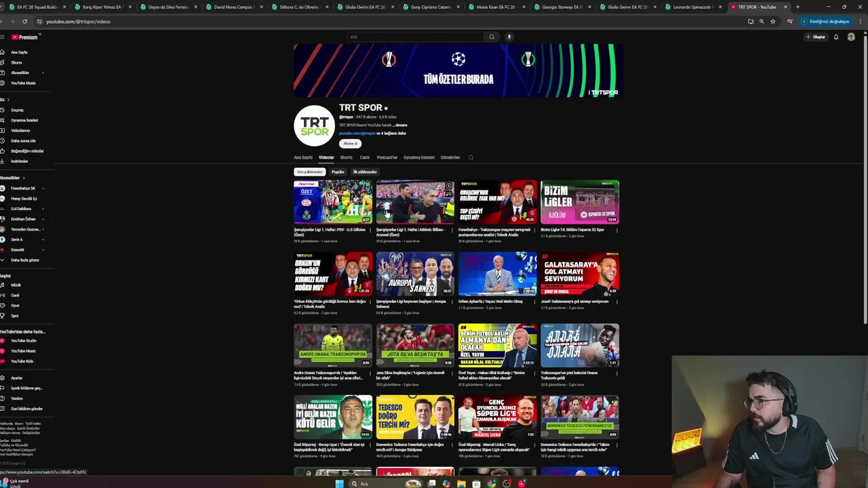
Task: Search within TRT SPOR channel icon
Action: [471, 157]
